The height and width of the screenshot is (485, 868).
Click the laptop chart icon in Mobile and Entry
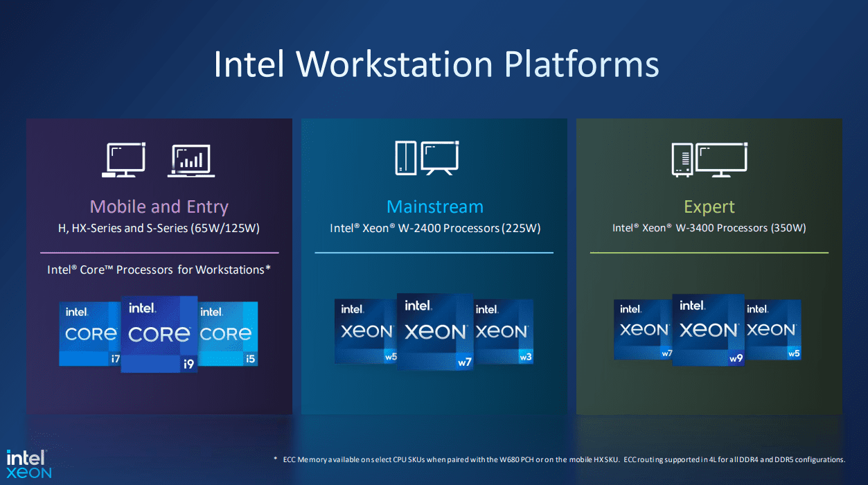191,160
